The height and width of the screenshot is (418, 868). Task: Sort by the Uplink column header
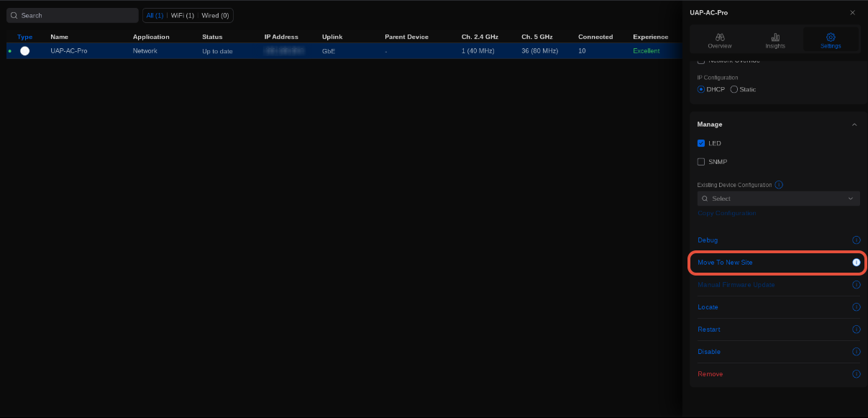click(332, 37)
